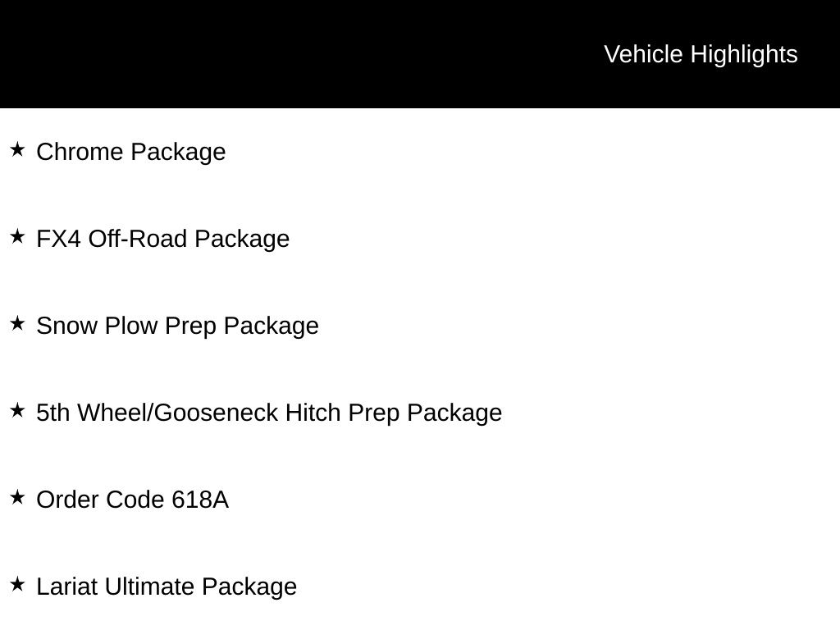
Task: Click the star beside Chrome Package
Action: point(17,149)
